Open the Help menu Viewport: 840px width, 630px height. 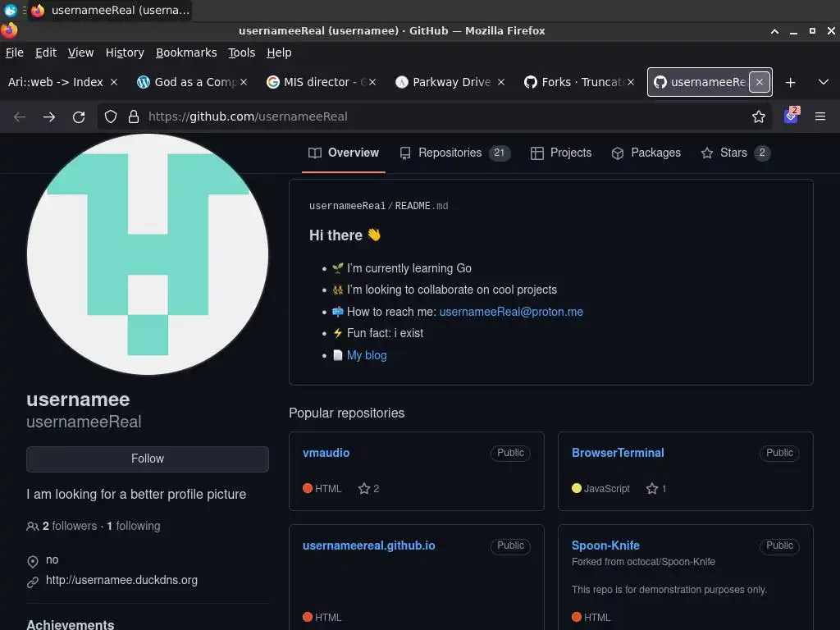click(279, 52)
